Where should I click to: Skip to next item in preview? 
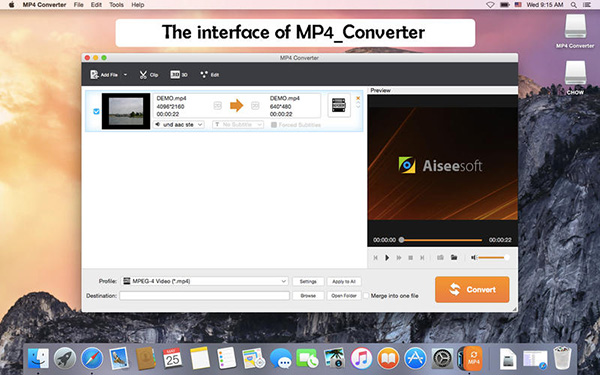click(x=422, y=258)
